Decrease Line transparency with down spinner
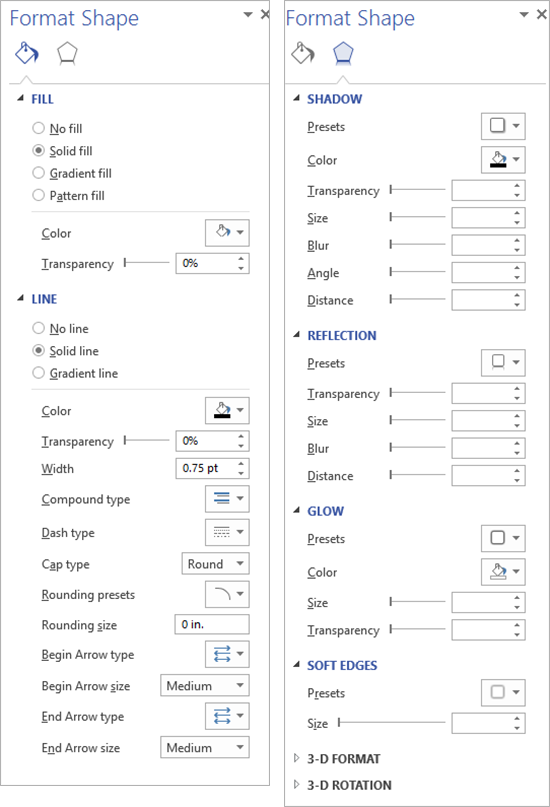550x807 pixels. tap(241, 446)
